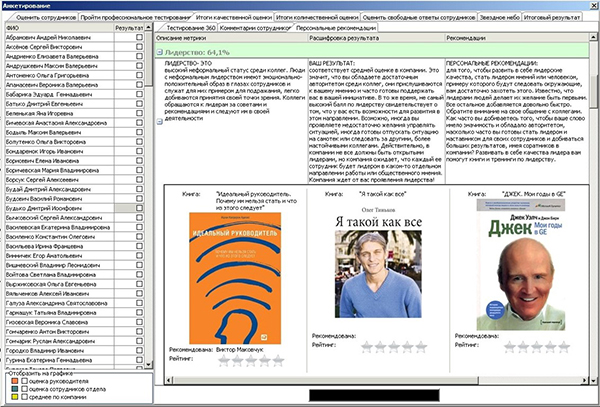The width and height of the screenshot is (600, 407).
Task: Tick result checkbox for Абрамович Андрей Николаевич
Action: click(139, 37)
